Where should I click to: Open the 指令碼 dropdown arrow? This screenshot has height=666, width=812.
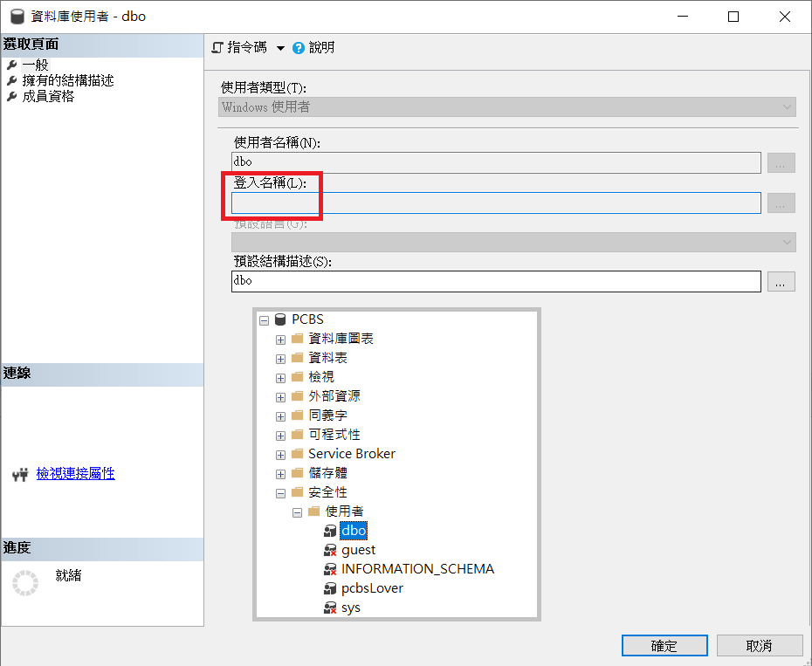click(x=280, y=48)
